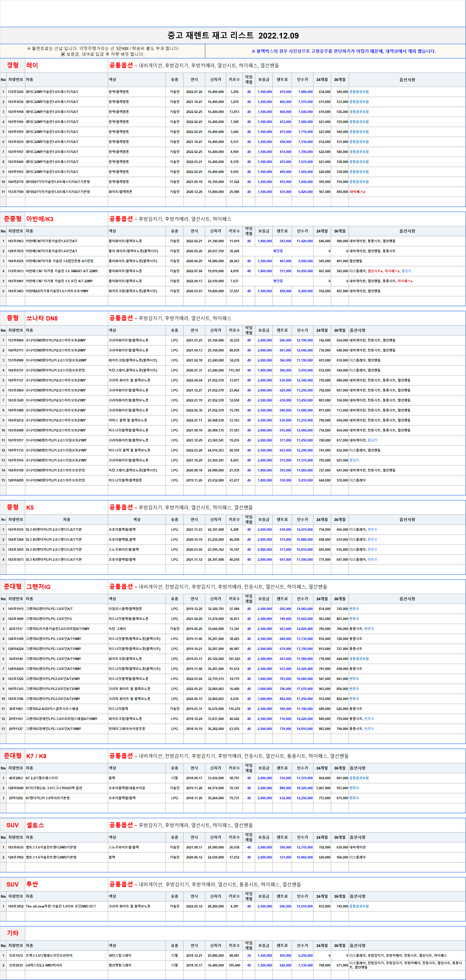This screenshot has height=980, width=466.
Task: Select plate number 145하1915
Action: point(15,609)
